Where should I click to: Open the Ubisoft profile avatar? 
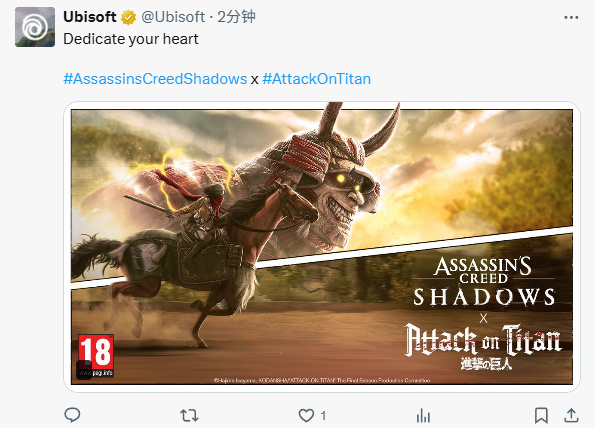click(35, 27)
